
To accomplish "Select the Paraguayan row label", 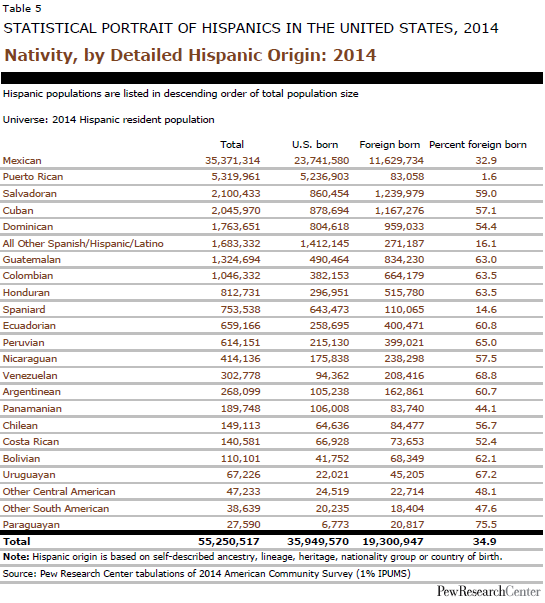I will coord(31,525).
